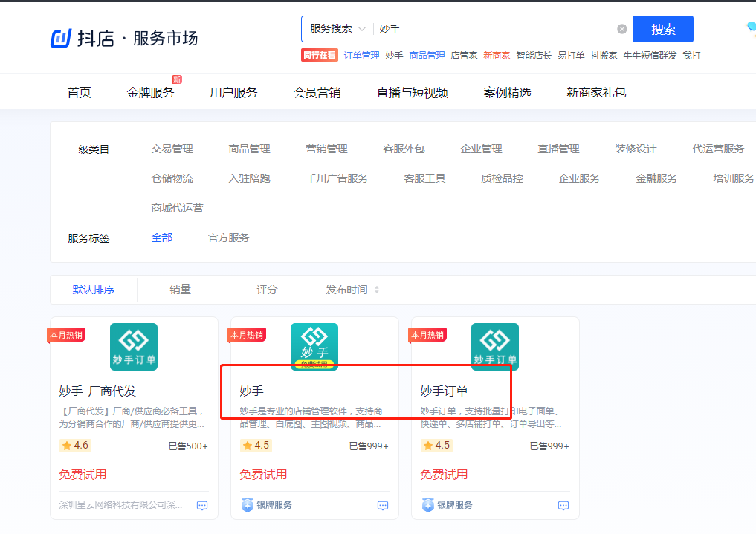
Task: Open the 妙手订单 title link
Action: pos(444,391)
